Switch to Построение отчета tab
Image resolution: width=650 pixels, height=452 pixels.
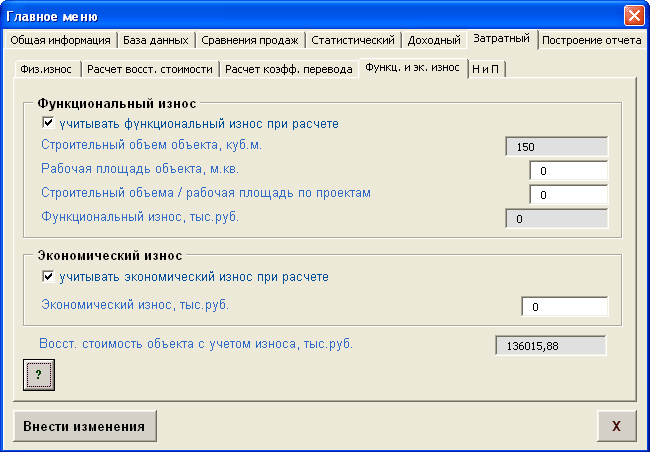point(592,40)
